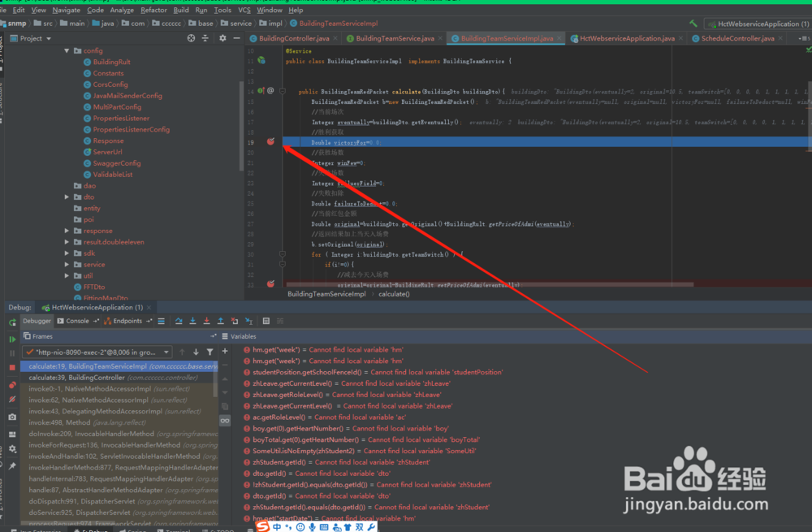The image size is (812, 532).
Task: Toggle watches view glasses icon
Action: click(225, 421)
